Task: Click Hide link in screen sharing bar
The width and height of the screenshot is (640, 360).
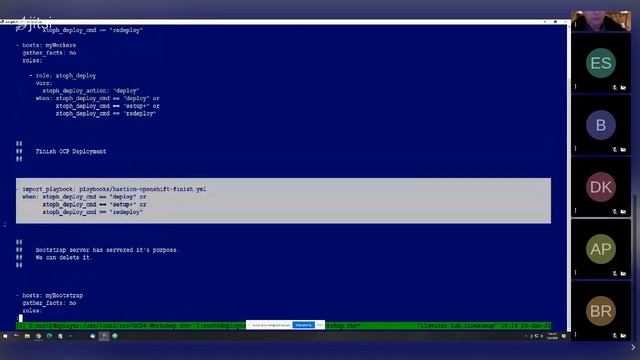Action: (x=320, y=325)
